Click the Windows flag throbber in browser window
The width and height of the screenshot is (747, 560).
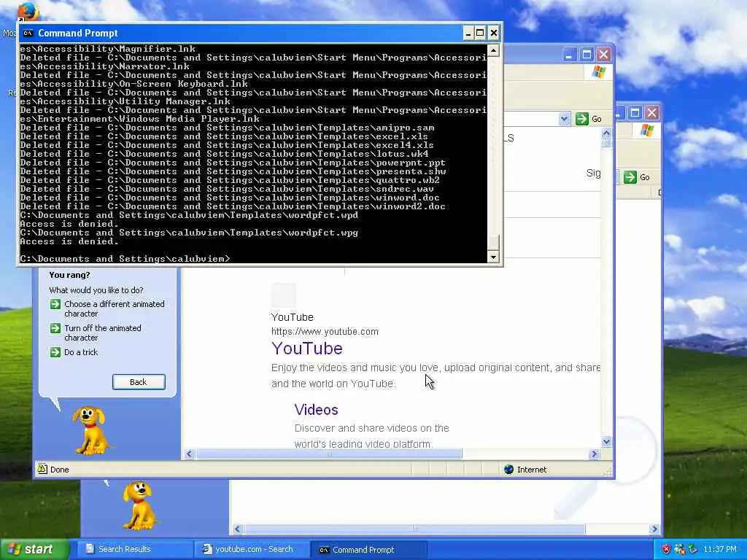tap(598, 72)
